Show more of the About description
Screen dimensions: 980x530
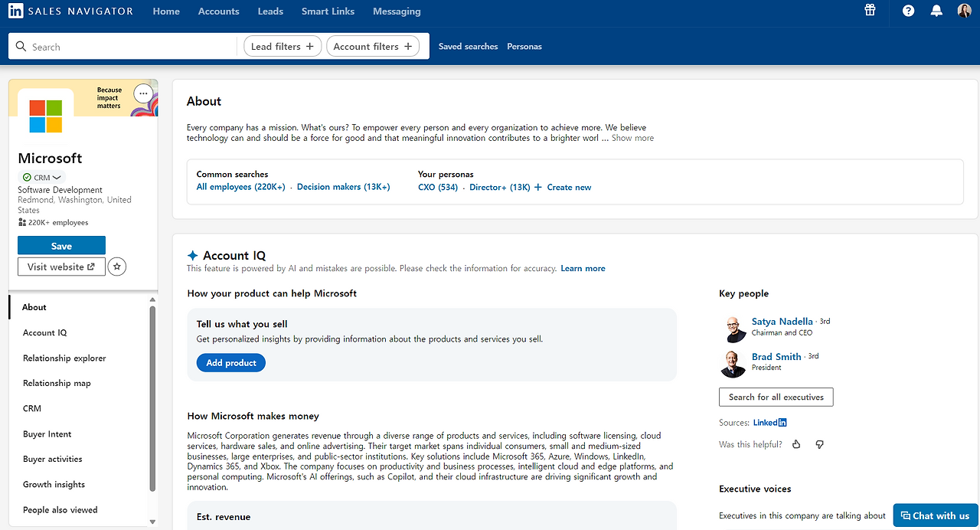(632, 137)
